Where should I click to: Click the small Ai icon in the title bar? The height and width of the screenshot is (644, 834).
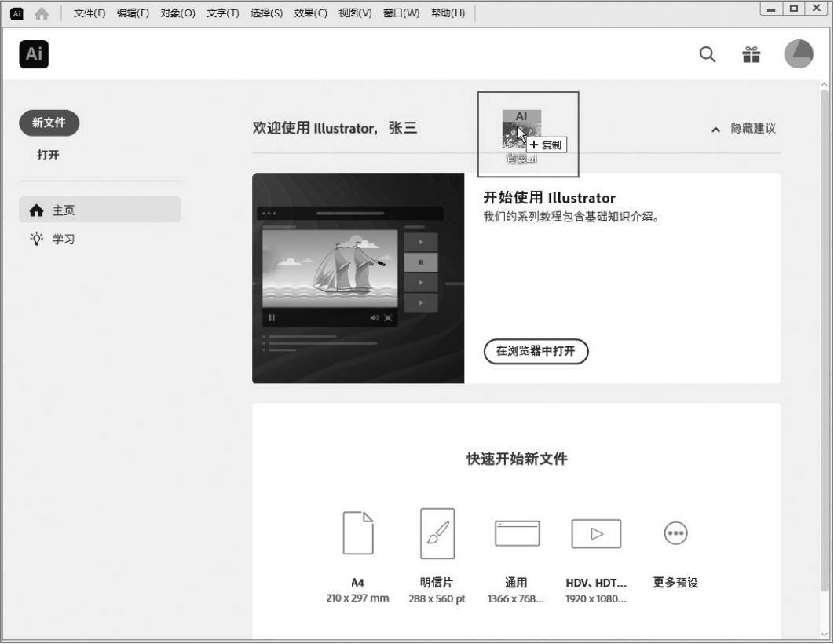tap(16, 13)
